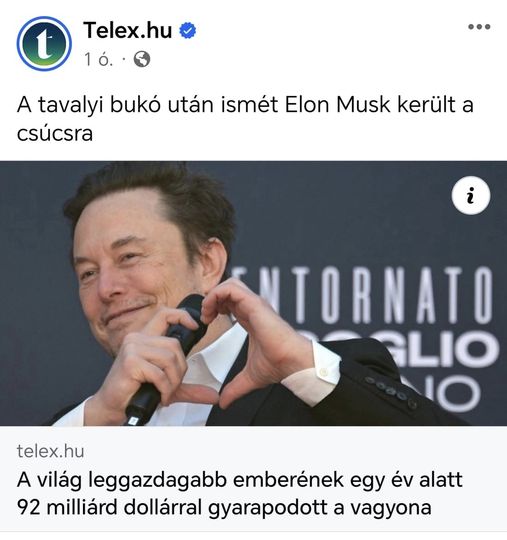
Task: Click the globe public audience icon
Action: click(x=142, y=59)
